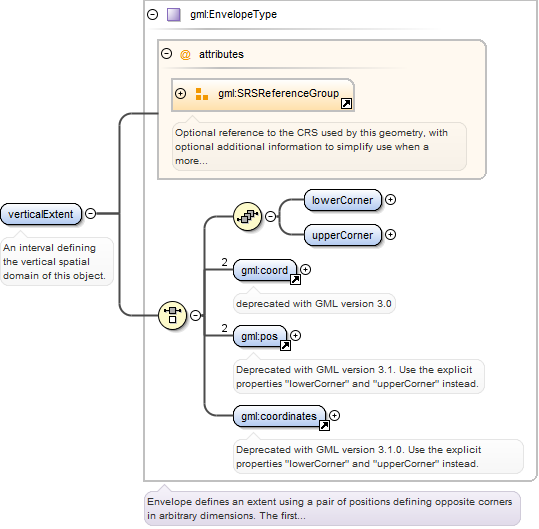539x529 pixels.
Task: Select the verticalExtent element node
Action: coord(41,214)
